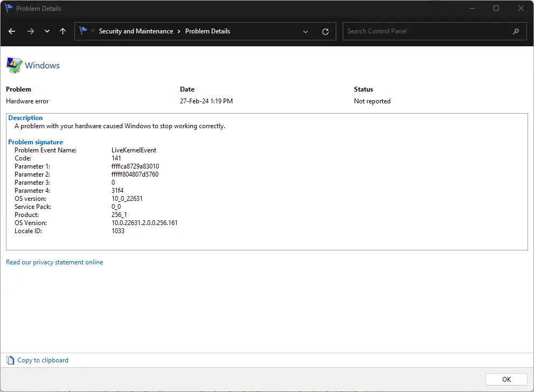Select the Problem Details breadcrumb
Image resolution: width=534 pixels, height=392 pixels.
[x=207, y=31]
